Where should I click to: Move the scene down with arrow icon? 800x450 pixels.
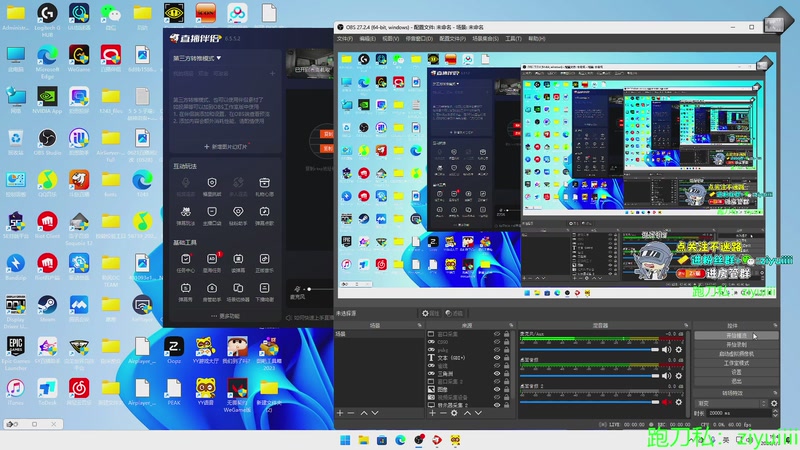[375, 413]
